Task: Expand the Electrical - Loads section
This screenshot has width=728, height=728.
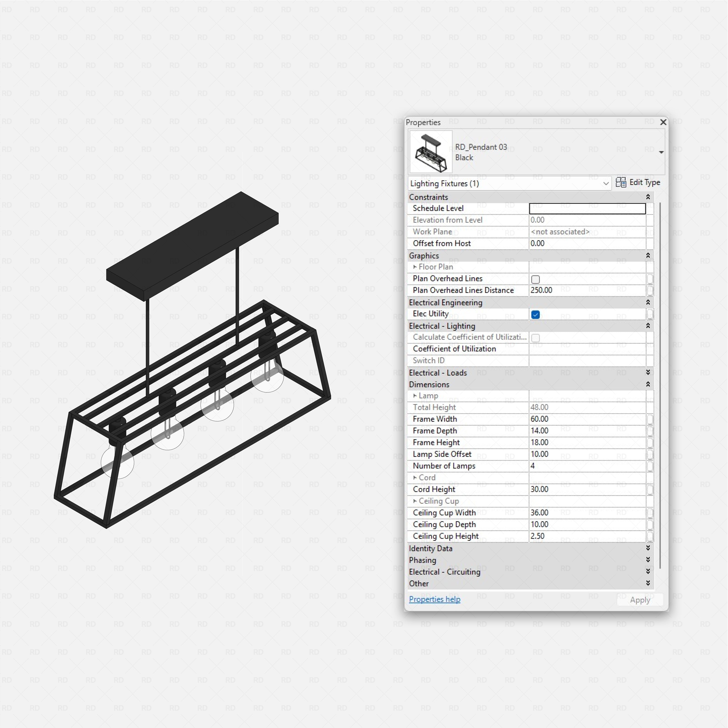Action: [x=648, y=372]
